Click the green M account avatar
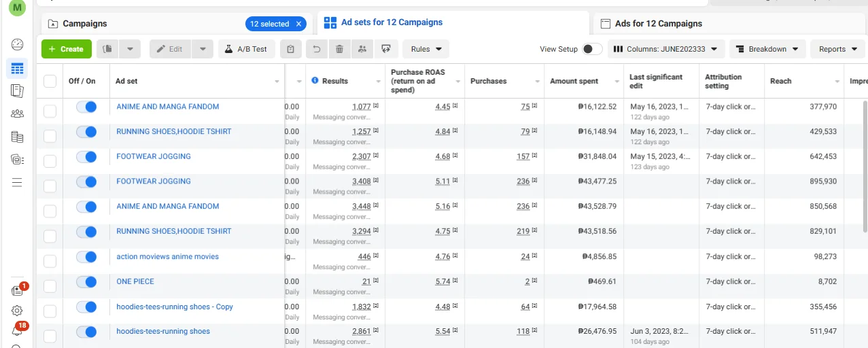 (x=17, y=8)
